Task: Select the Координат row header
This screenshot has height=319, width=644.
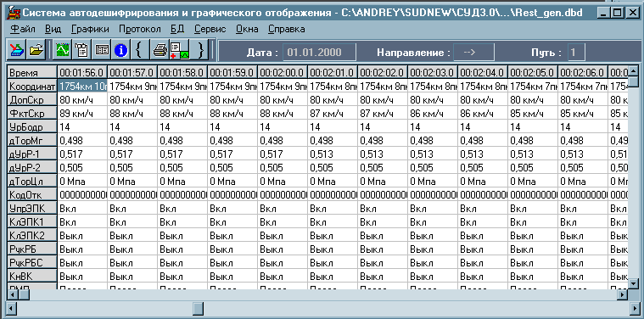Action: (32, 86)
